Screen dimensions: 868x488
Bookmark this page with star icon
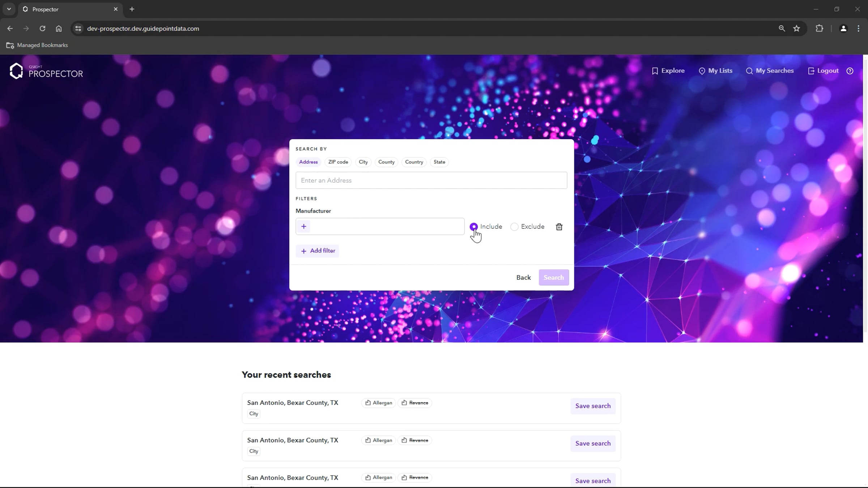click(796, 29)
